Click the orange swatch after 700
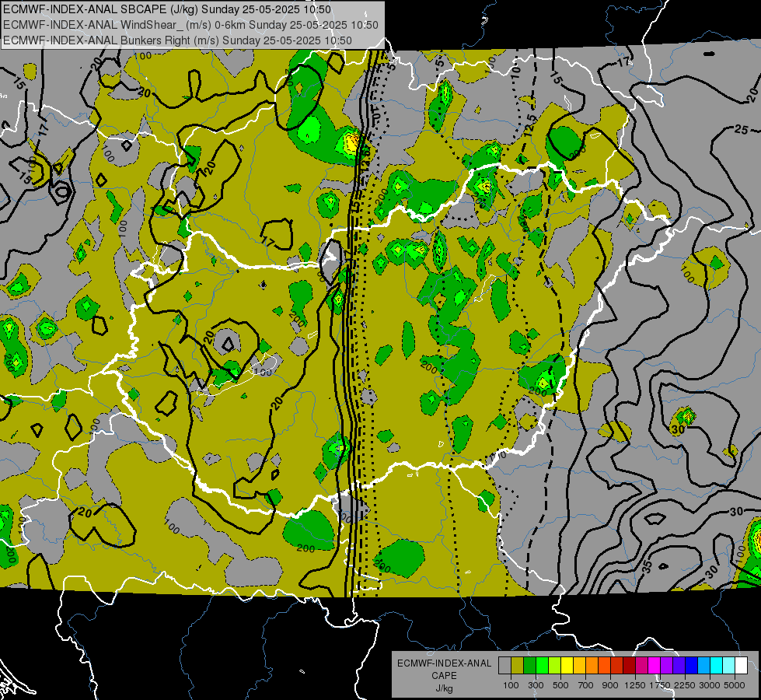The width and height of the screenshot is (761, 700). (x=592, y=666)
